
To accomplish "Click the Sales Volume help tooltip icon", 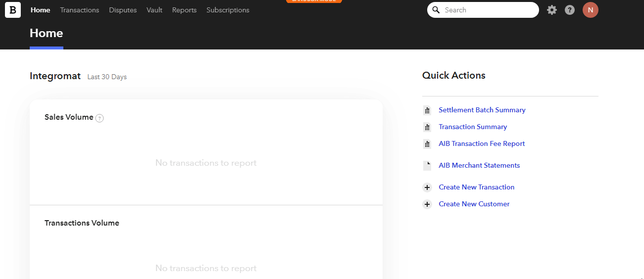I will (x=99, y=118).
